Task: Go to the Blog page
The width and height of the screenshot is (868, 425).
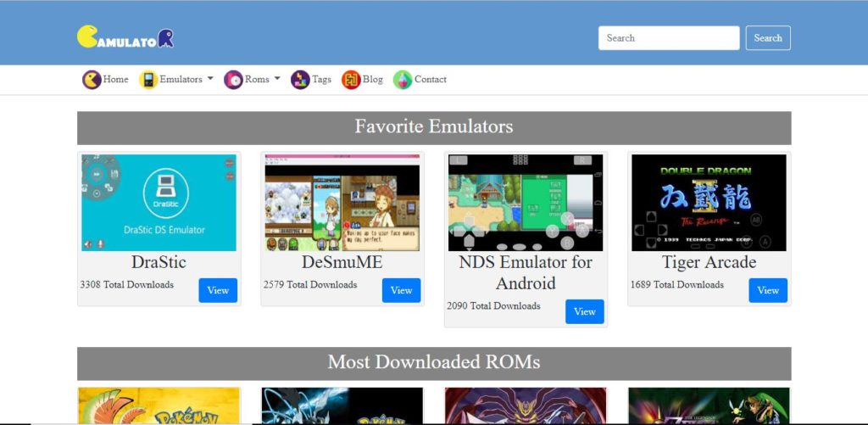Action: pos(373,79)
